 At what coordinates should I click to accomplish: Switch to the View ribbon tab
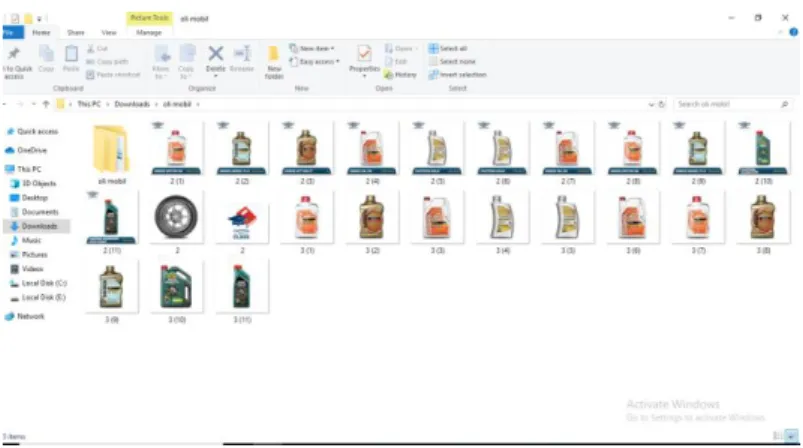[109, 32]
